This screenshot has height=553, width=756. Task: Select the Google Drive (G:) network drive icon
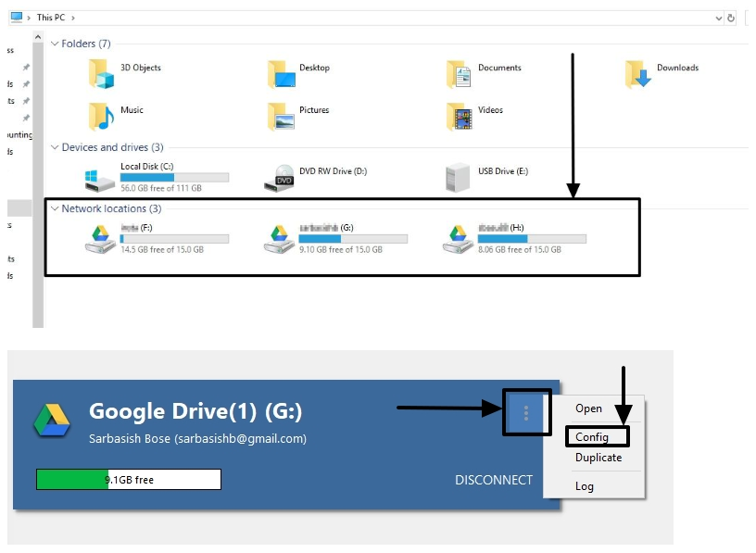tap(279, 239)
